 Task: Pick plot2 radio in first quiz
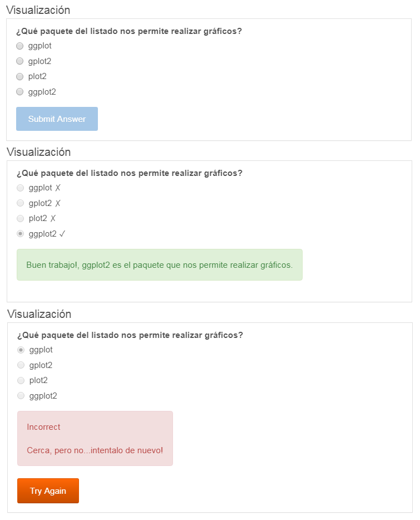click(20, 76)
